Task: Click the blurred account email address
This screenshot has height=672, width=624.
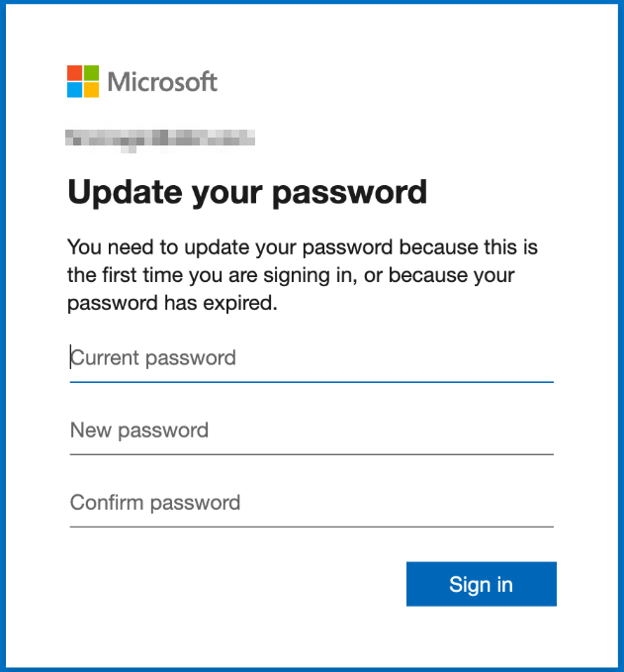Action: [160, 138]
